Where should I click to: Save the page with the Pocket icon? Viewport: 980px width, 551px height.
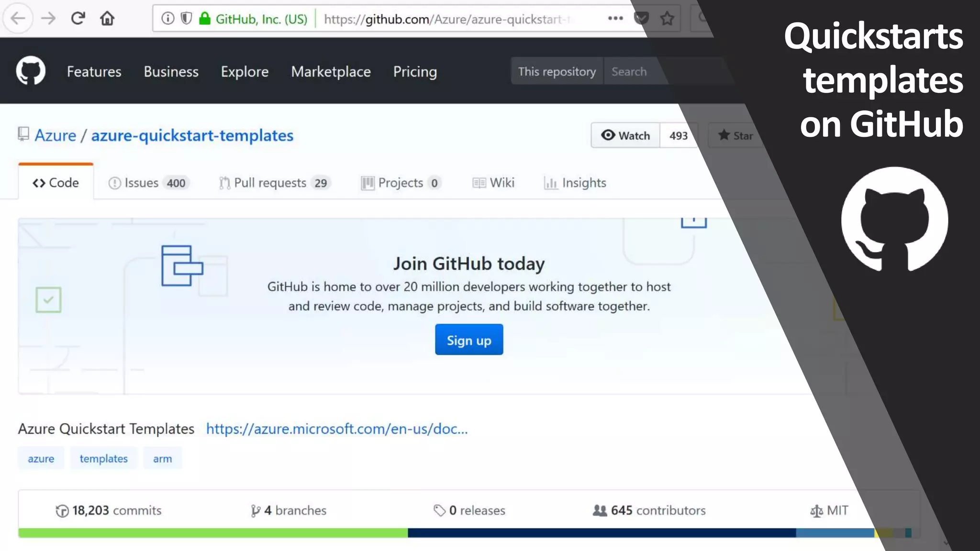click(641, 19)
